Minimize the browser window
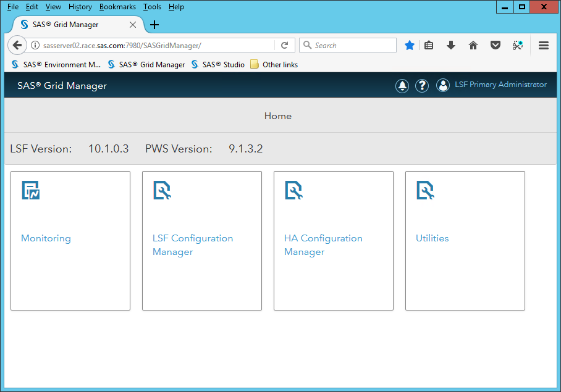The height and width of the screenshot is (392, 561). point(505,7)
